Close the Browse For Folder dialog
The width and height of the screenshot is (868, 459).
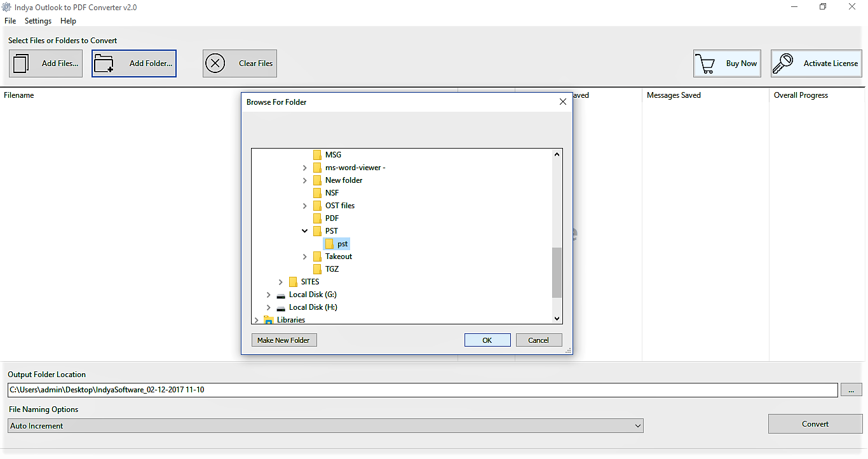562,102
